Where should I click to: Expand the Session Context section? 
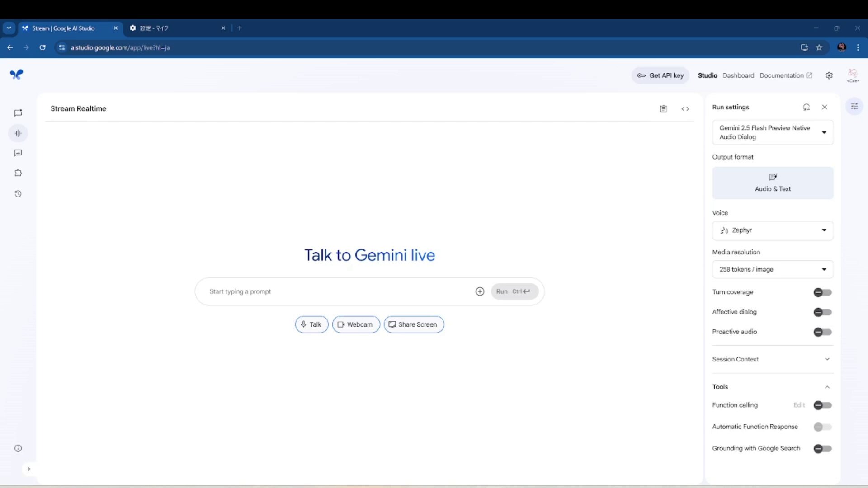(773, 359)
